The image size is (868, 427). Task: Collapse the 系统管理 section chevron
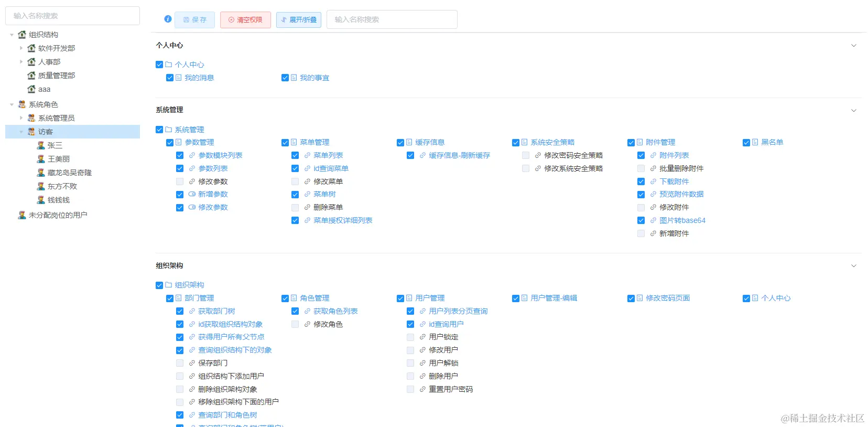853,110
